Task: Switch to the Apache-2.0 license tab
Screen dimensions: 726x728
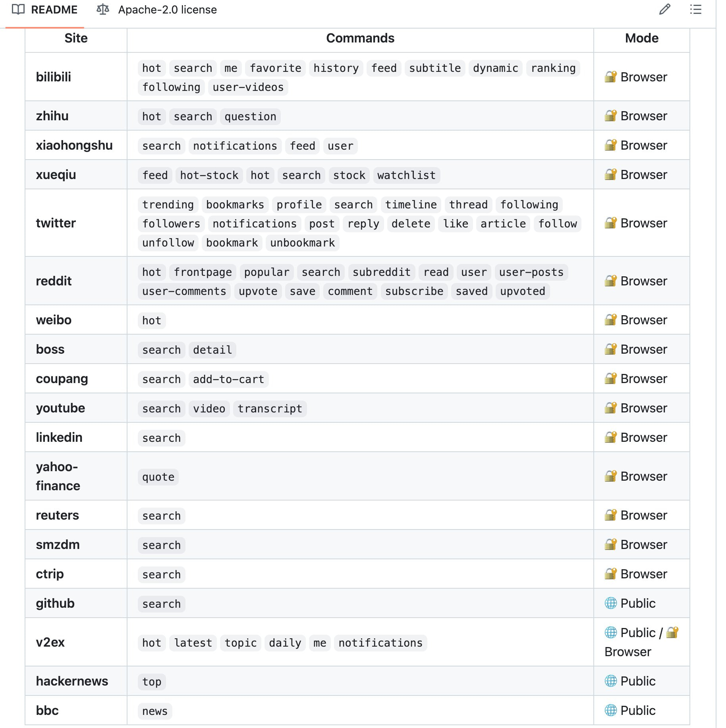Action: [x=157, y=10]
